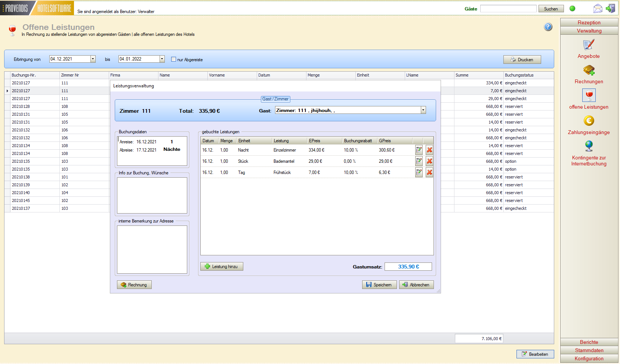The height and width of the screenshot is (364, 620).
Task: Open the Berichte section
Action: tap(589, 342)
